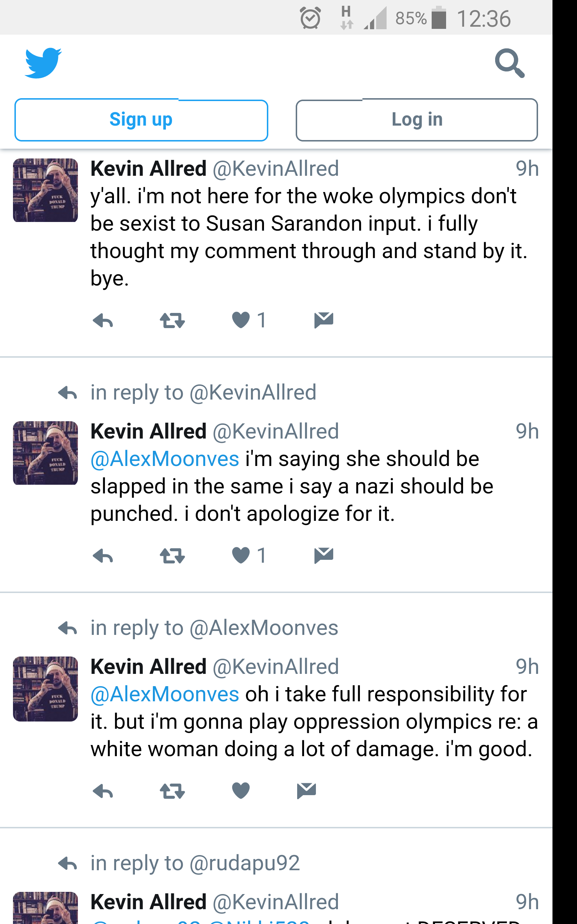Screen dimensions: 577x924
Task: Open @AlexMoonves mention in slapped tweet
Action: click(165, 458)
